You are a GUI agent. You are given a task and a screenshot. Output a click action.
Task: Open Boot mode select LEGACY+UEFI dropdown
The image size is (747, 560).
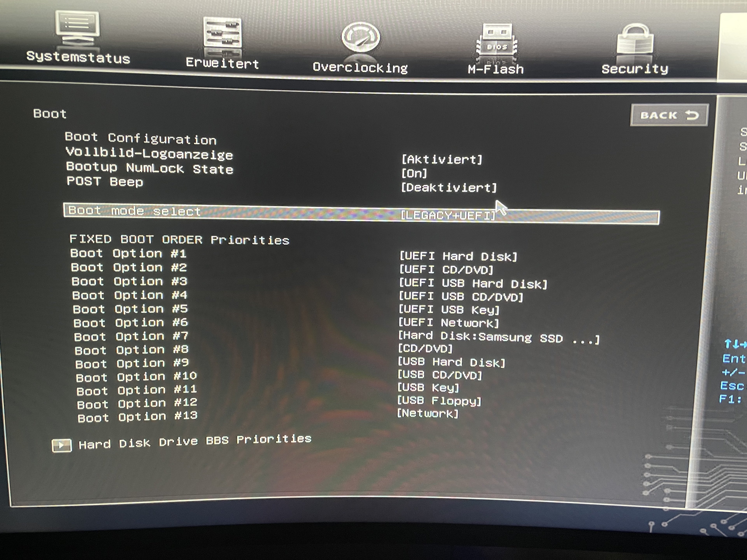pos(447,215)
